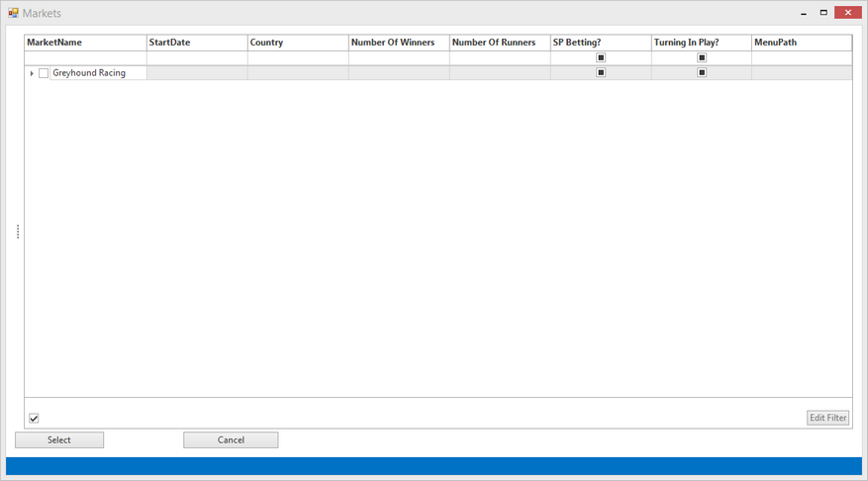Toggle SP Betting filter row checkbox

click(x=601, y=57)
